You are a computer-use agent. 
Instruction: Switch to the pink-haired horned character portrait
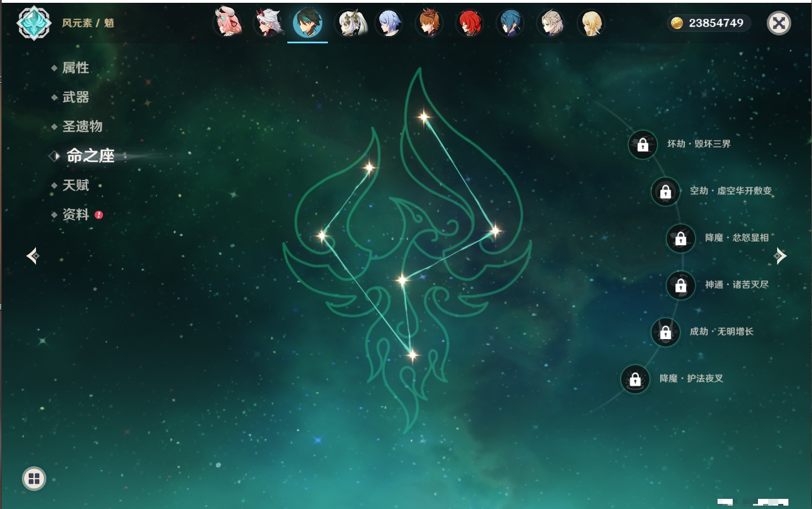[x=228, y=23]
